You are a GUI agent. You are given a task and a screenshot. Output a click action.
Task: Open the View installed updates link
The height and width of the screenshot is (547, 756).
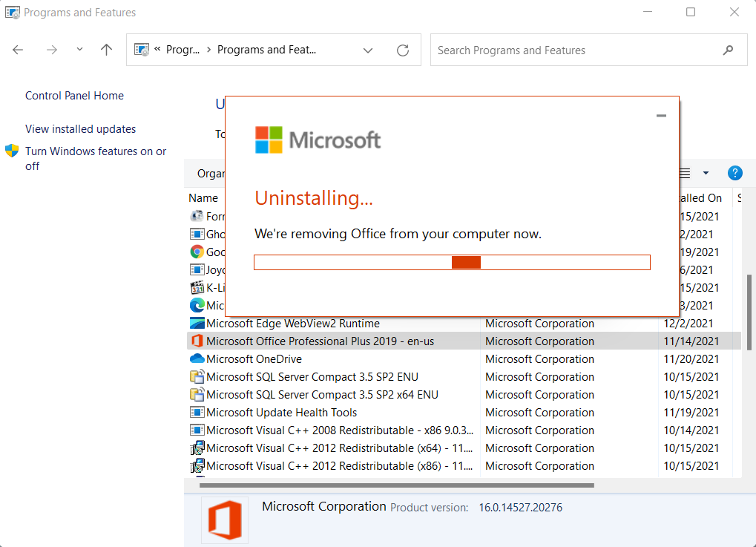click(x=81, y=129)
